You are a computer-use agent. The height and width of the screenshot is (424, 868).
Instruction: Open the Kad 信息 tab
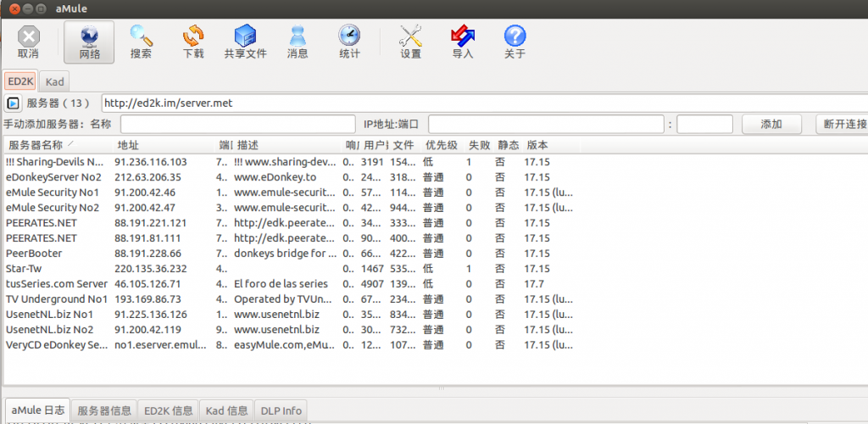pos(227,410)
